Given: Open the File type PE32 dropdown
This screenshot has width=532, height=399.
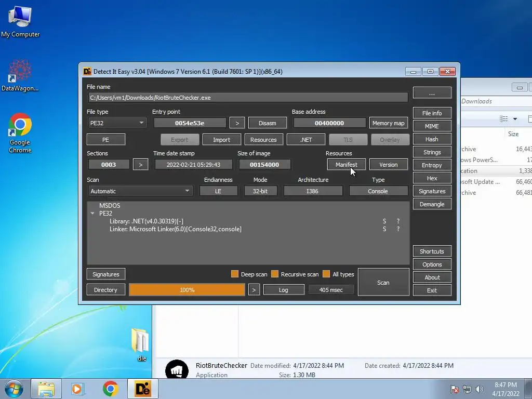Looking at the screenshot, I should click(117, 123).
